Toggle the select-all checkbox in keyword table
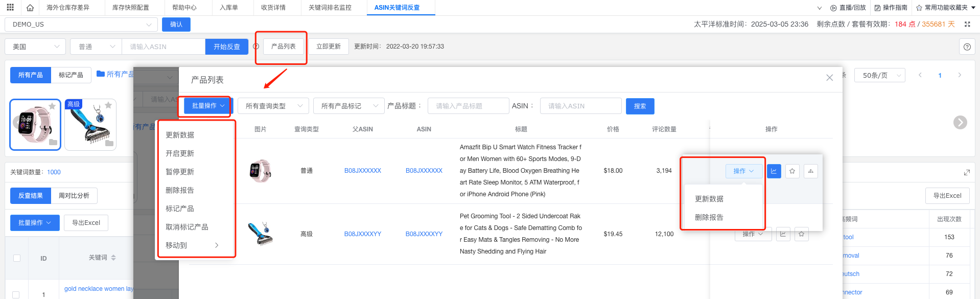The width and height of the screenshot is (980, 299). [x=17, y=258]
